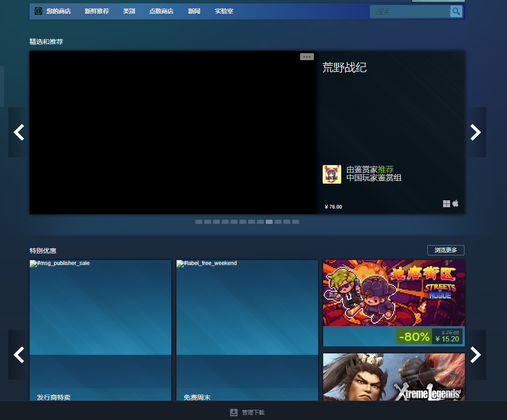Open the 新鲜推荐 menu

pos(97,11)
